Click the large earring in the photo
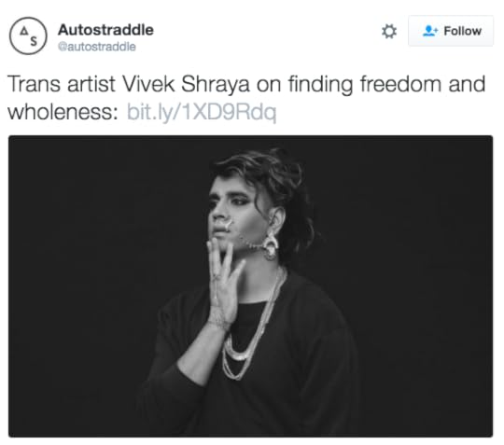 [270, 245]
